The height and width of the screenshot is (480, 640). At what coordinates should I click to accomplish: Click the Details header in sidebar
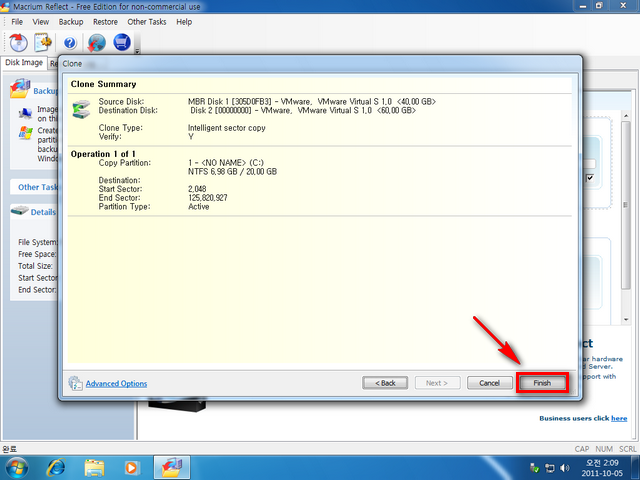click(x=43, y=212)
